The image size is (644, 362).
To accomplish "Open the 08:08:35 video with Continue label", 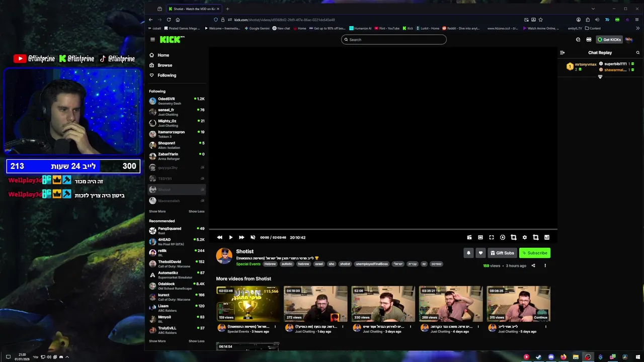I will point(518,304).
